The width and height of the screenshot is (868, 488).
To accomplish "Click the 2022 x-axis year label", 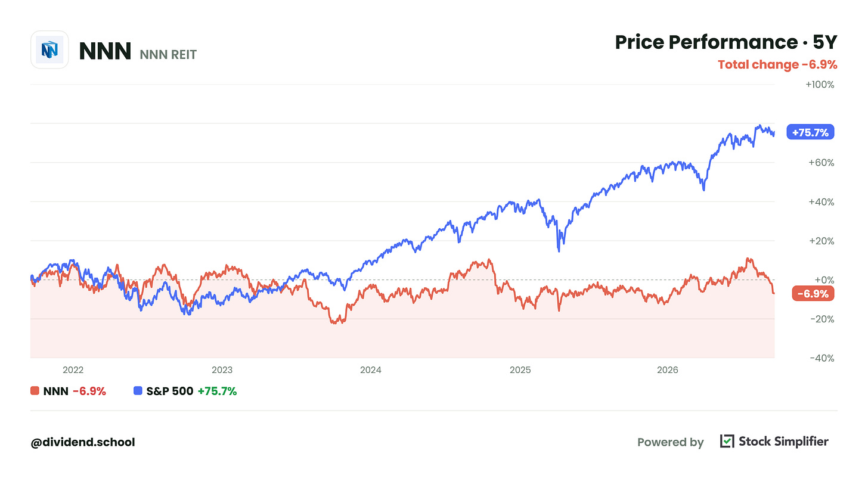I will (73, 370).
